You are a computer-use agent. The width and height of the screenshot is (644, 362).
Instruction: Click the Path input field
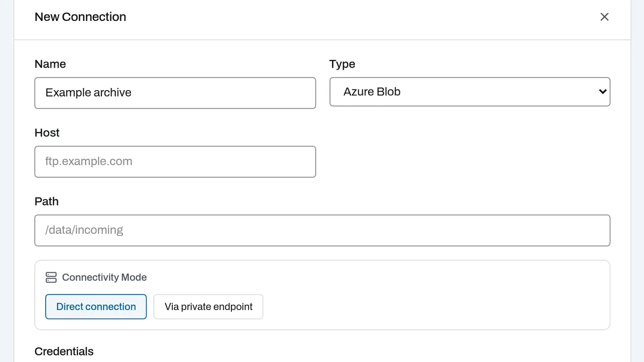pyautogui.click(x=322, y=230)
